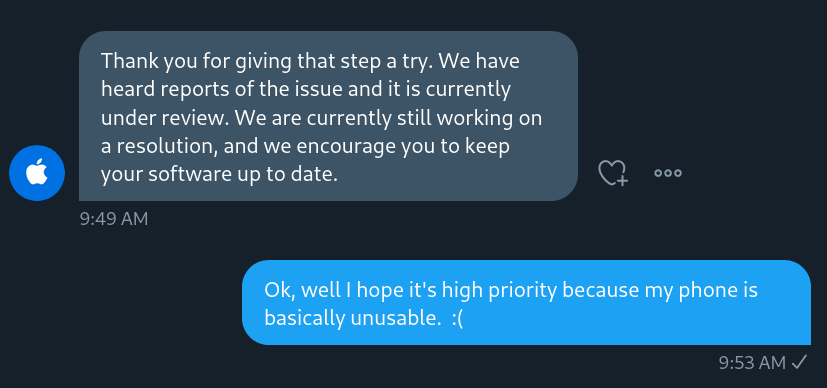
Task: Click the 9:53 AM timestamp
Action: [753, 363]
